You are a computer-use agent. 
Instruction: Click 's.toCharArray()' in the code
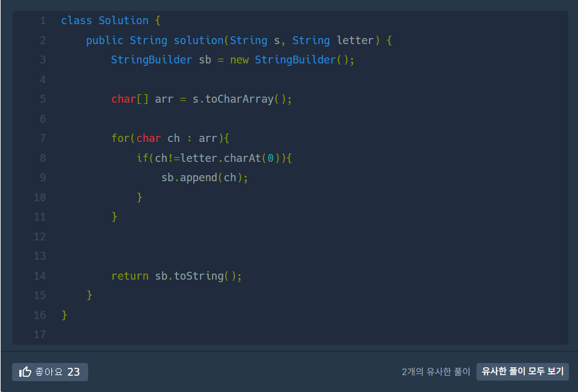(239, 99)
